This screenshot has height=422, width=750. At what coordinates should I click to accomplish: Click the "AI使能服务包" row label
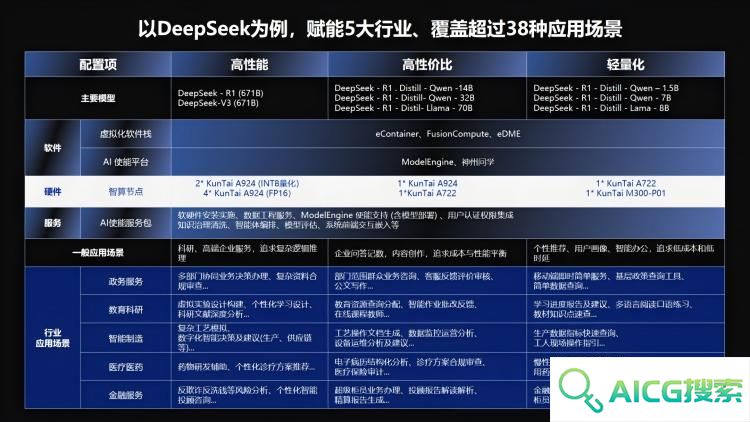point(126,222)
